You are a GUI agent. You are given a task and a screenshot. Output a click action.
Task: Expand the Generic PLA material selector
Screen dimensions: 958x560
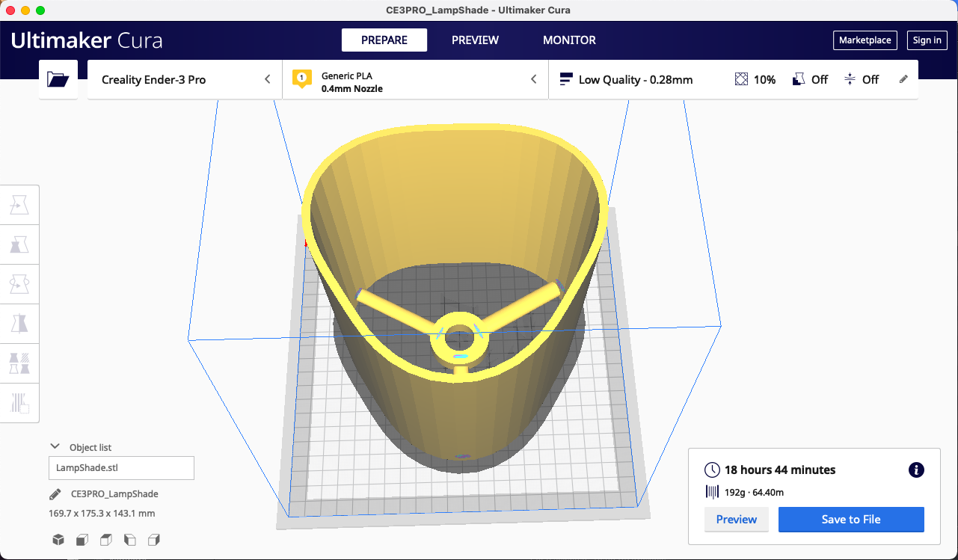tap(416, 79)
